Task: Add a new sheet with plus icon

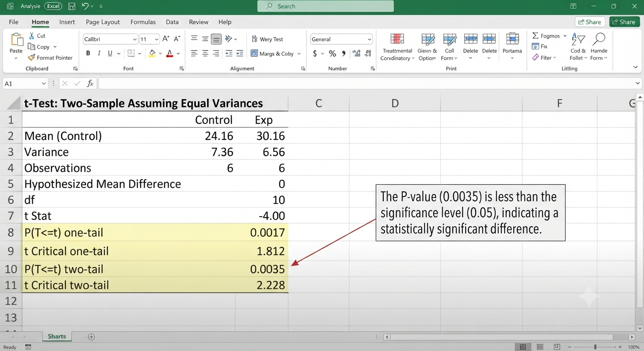Action: 91,337
